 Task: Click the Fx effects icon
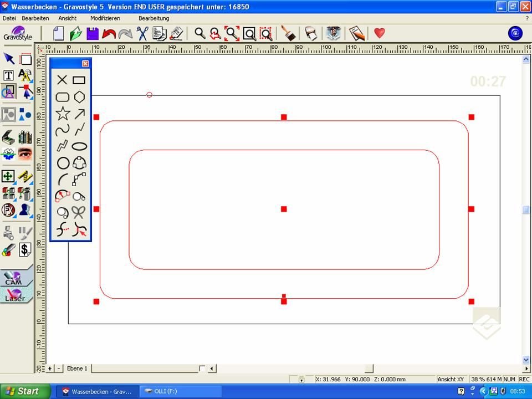[8, 210]
